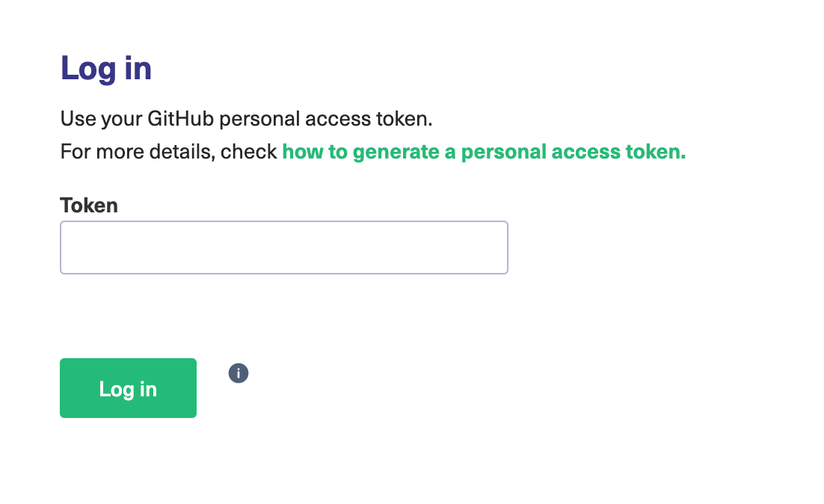
Task: Select the 'Use your GitHub personal access token' text
Action: pyautogui.click(x=246, y=119)
